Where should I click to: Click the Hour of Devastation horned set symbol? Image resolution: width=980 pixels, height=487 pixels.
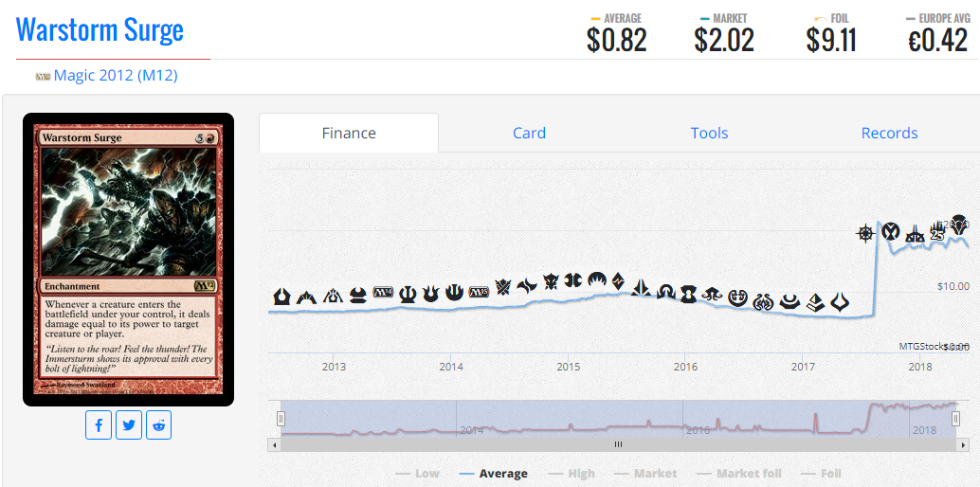(x=840, y=304)
